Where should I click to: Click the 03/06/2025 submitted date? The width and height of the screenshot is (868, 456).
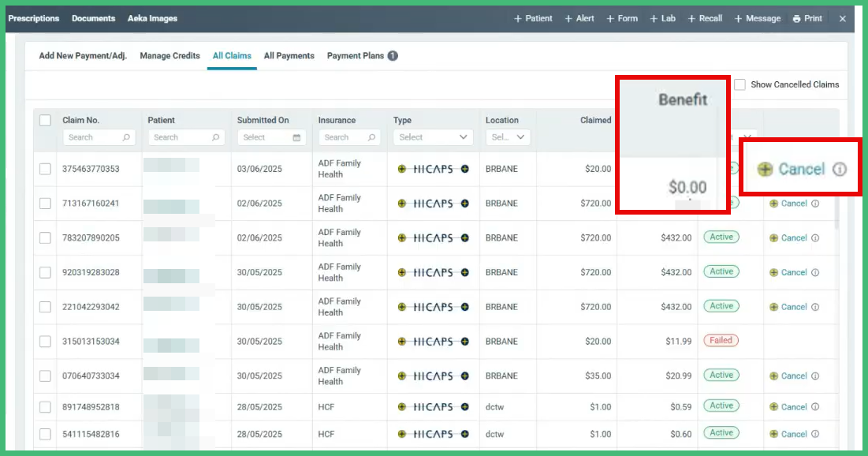coord(259,169)
